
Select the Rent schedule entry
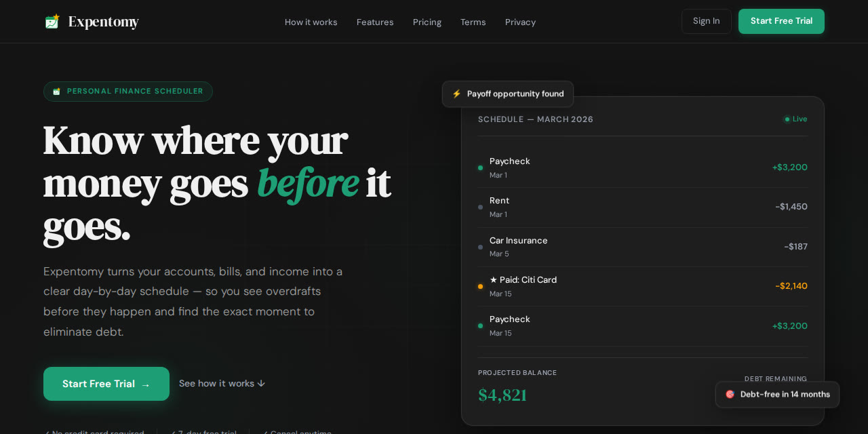(643, 207)
